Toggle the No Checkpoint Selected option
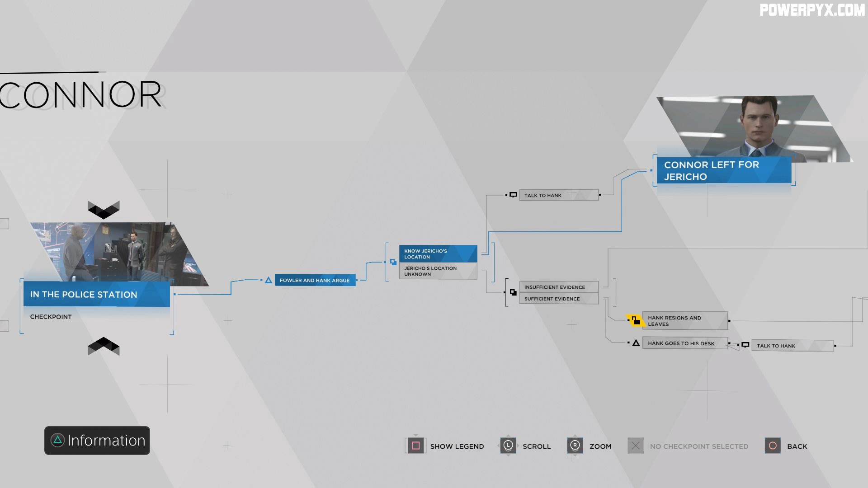 [x=636, y=445]
